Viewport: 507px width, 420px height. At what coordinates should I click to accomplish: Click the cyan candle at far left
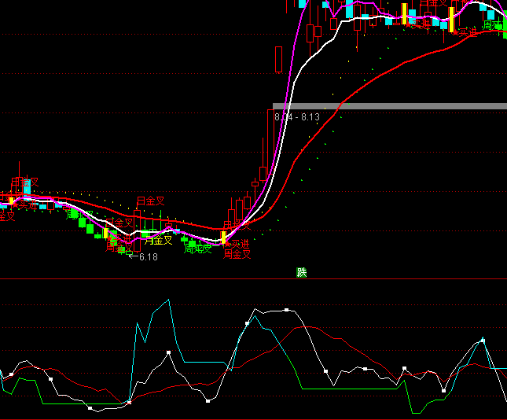point(27,187)
